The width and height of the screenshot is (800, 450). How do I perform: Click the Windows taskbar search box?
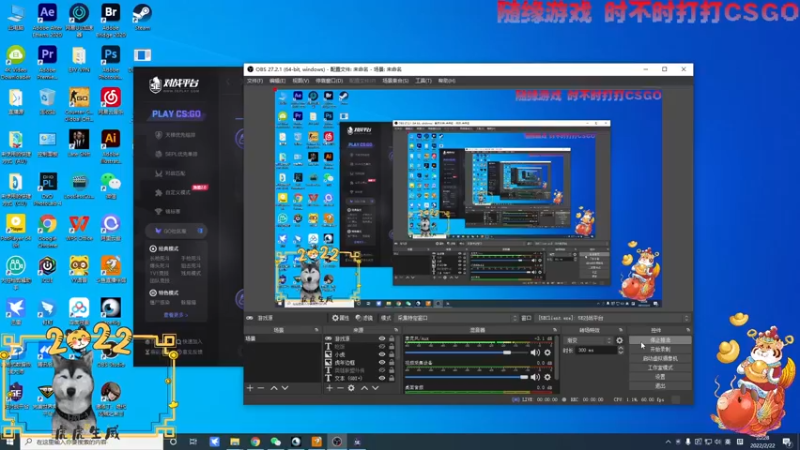[x=92, y=441]
